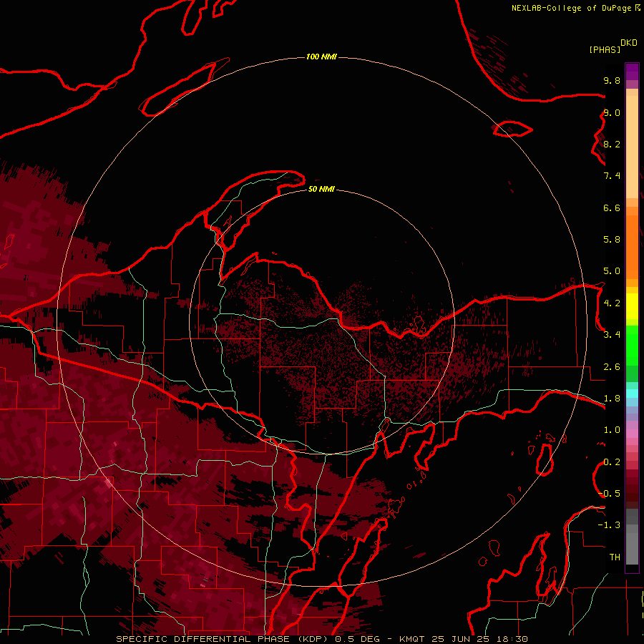Click the 3.4 legend value
This screenshot has height=644, width=644.
click(x=612, y=335)
